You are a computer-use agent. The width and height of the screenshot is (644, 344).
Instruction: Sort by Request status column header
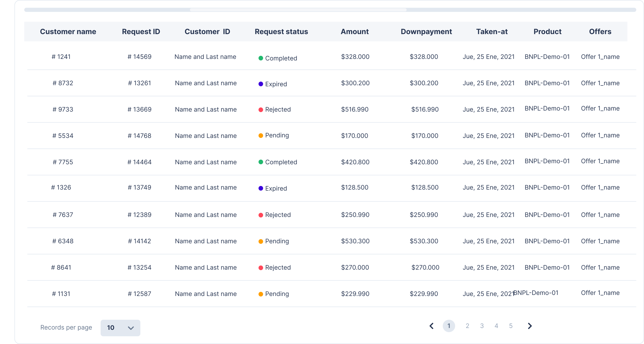[281, 32]
